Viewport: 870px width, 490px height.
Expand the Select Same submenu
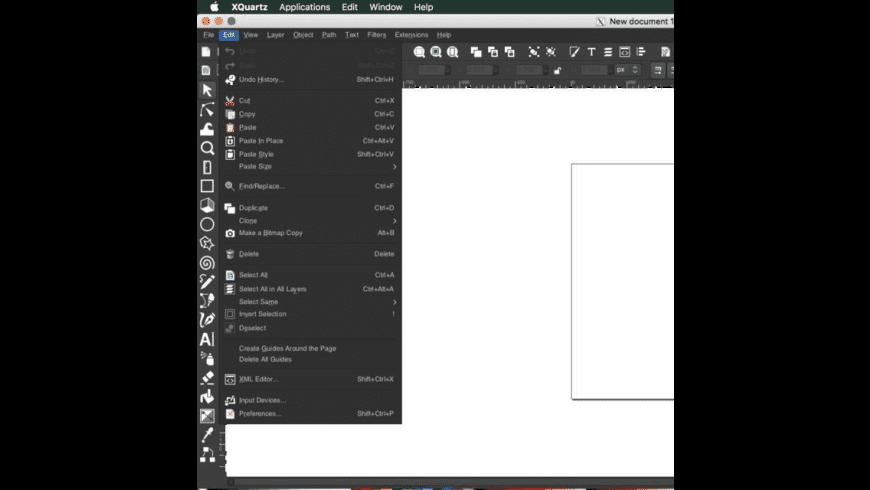(x=310, y=302)
